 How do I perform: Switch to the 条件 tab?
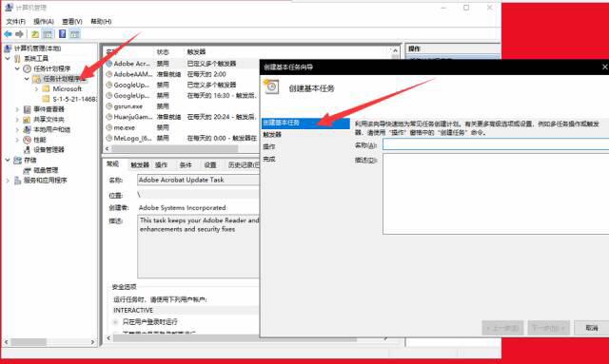click(x=186, y=165)
